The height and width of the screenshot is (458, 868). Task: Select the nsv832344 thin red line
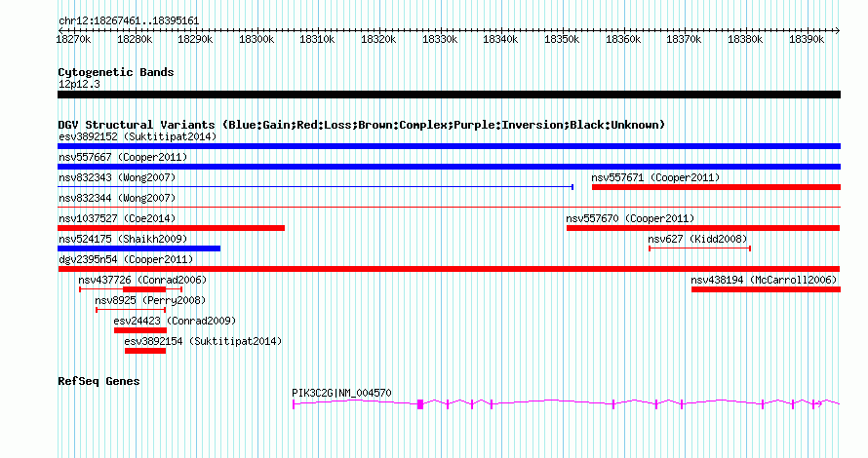point(449,208)
